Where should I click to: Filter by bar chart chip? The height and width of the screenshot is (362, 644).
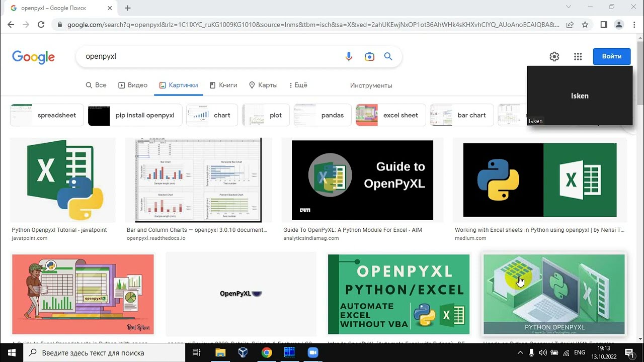coord(461,115)
